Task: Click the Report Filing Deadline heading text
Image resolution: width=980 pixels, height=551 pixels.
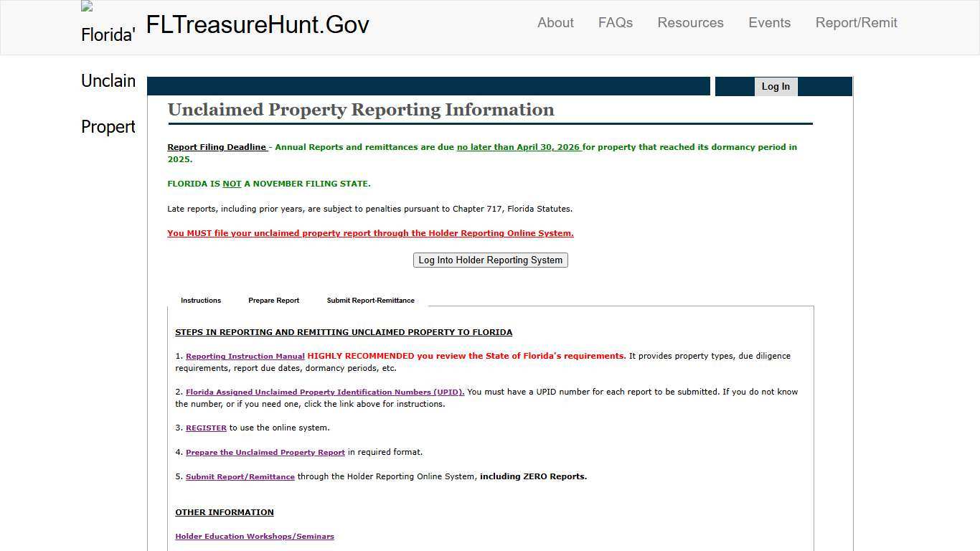Action: click(217, 147)
